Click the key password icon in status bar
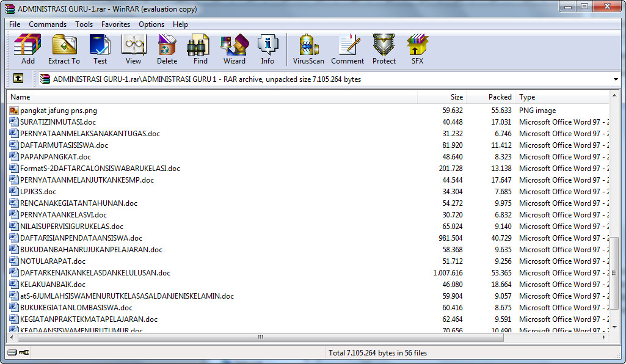626x364 pixels. [24, 352]
